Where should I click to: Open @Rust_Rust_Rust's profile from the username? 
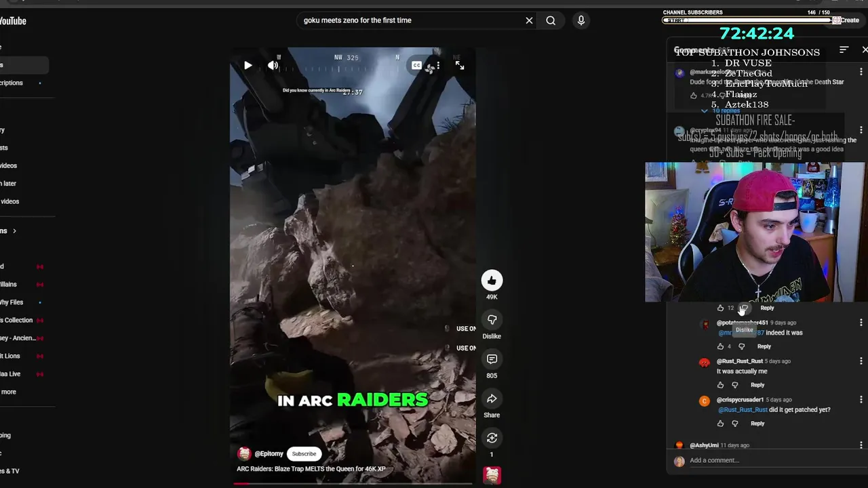[x=740, y=361]
